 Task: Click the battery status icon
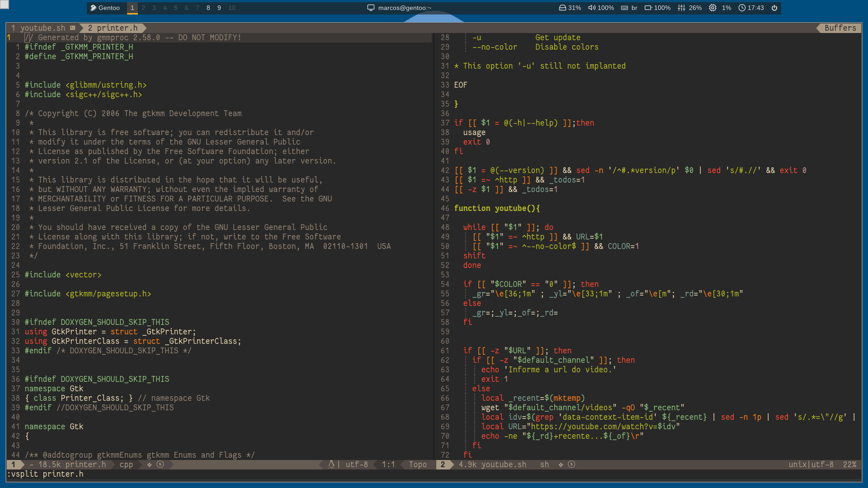click(648, 8)
